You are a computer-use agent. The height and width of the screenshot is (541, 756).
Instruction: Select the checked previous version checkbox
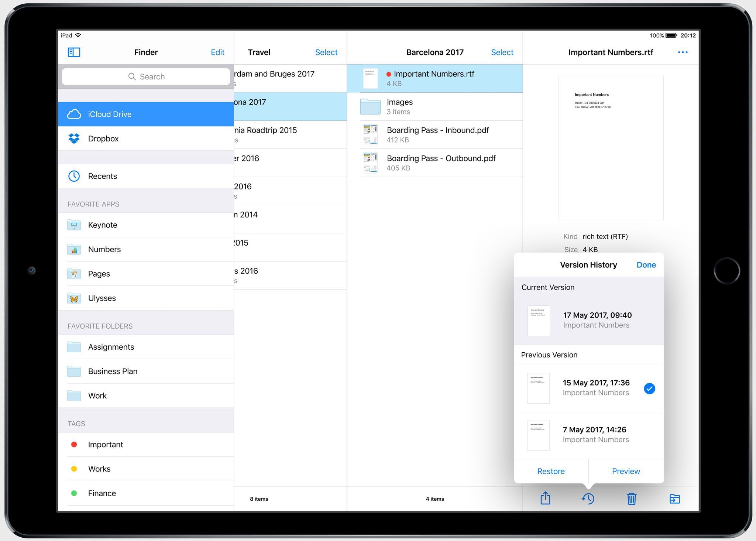pos(650,388)
